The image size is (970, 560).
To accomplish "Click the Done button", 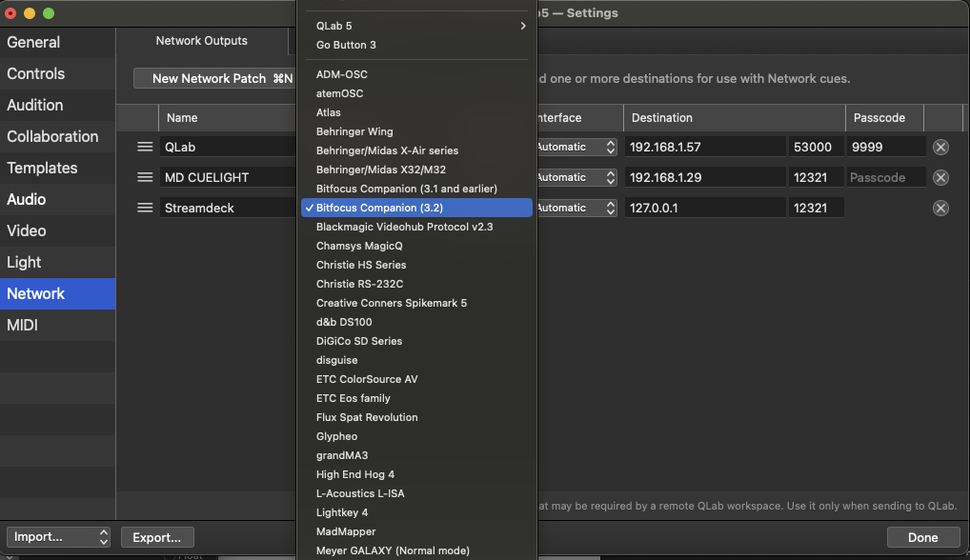I will [x=922, y=537].
